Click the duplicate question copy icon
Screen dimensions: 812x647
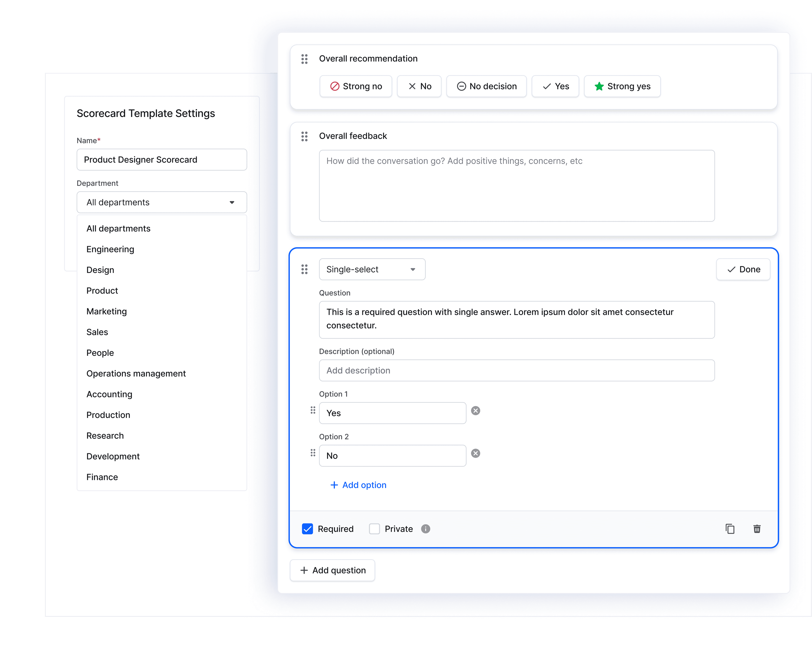[x=730, y=529]
